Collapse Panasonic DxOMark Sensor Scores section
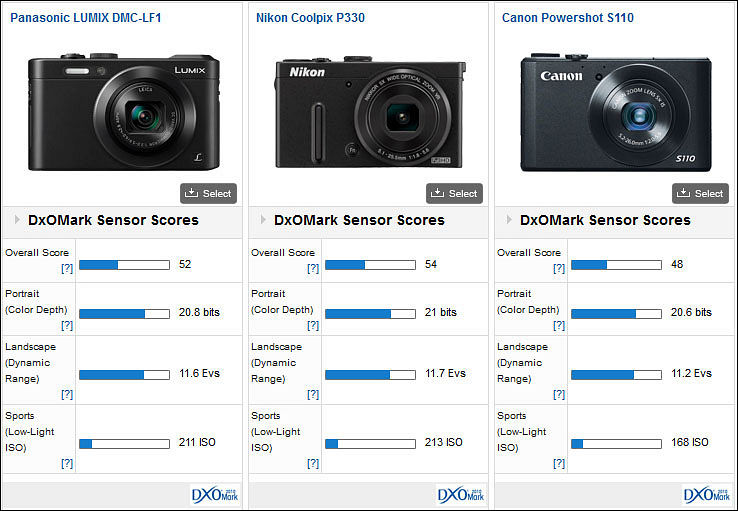The height and width of the screenshot is (511, 738). (17, 220)
